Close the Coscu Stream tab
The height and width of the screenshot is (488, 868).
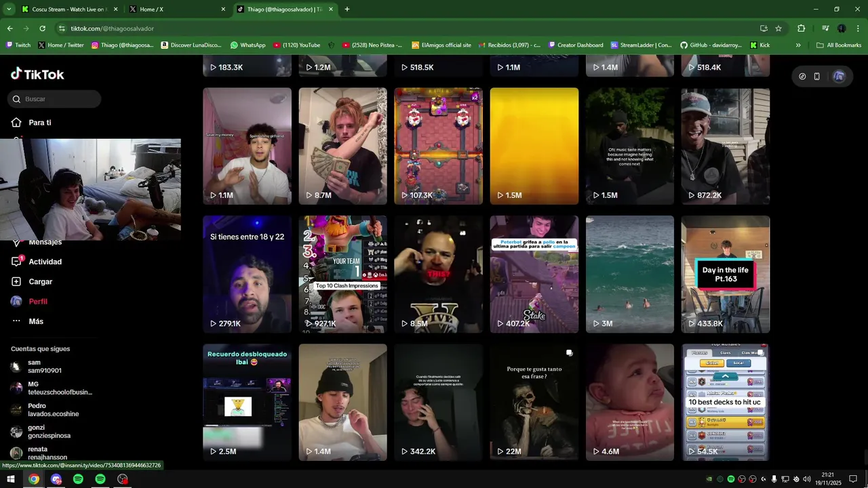coord(115,9)
